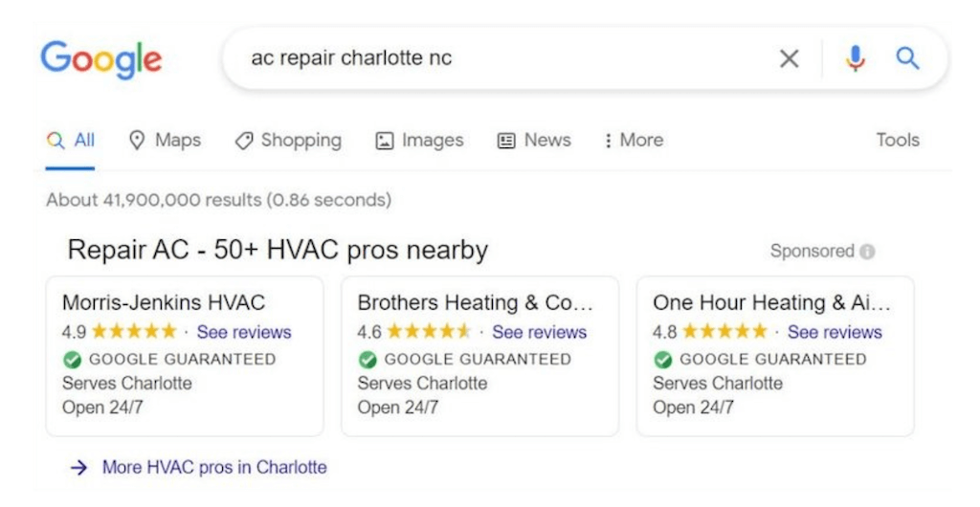This screenshot has height=507, width=980.
Task: Open More HVAC pros in Charlotte
Action: click(x=213, y=468)
